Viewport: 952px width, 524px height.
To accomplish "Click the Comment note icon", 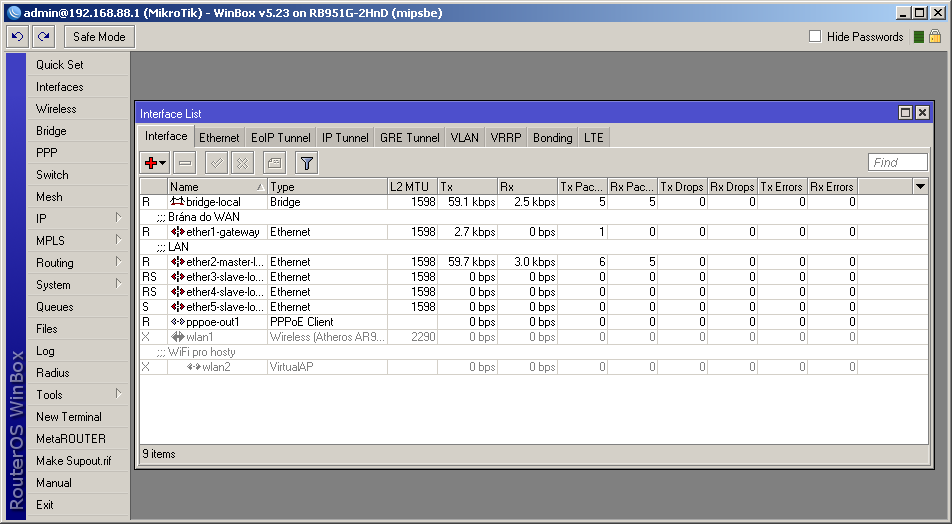I will (274, 162).
